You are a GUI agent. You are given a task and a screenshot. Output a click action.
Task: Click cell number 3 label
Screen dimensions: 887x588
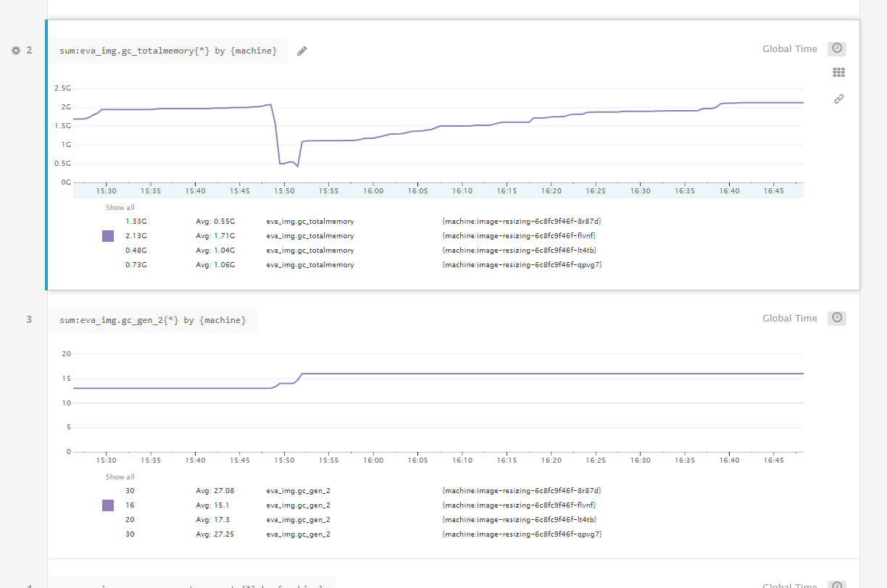pos(30,319)
